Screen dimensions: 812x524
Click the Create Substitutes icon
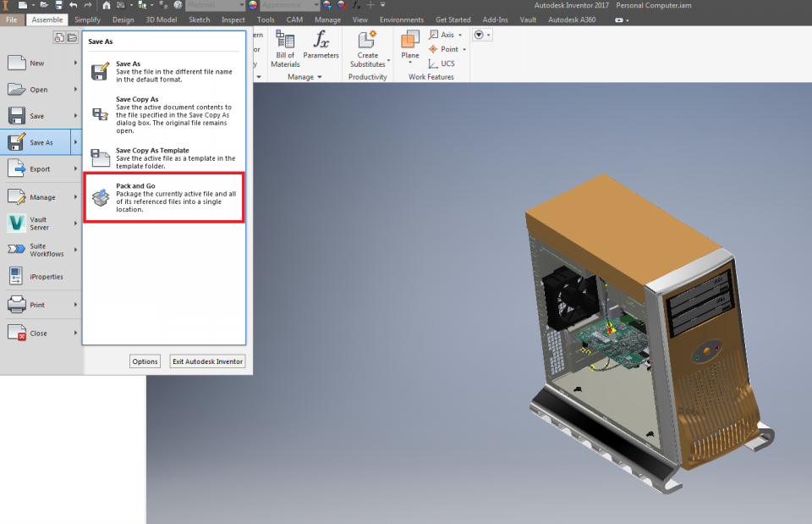click(x=367, y=44)
